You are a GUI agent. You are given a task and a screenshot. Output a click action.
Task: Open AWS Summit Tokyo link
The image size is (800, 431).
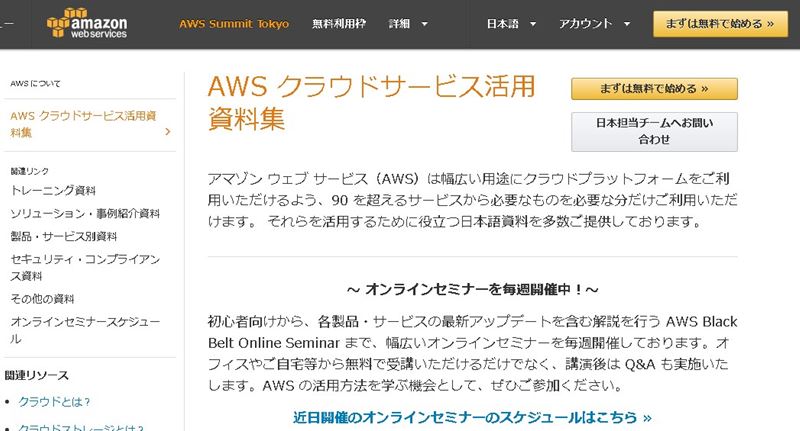(234, 24)
